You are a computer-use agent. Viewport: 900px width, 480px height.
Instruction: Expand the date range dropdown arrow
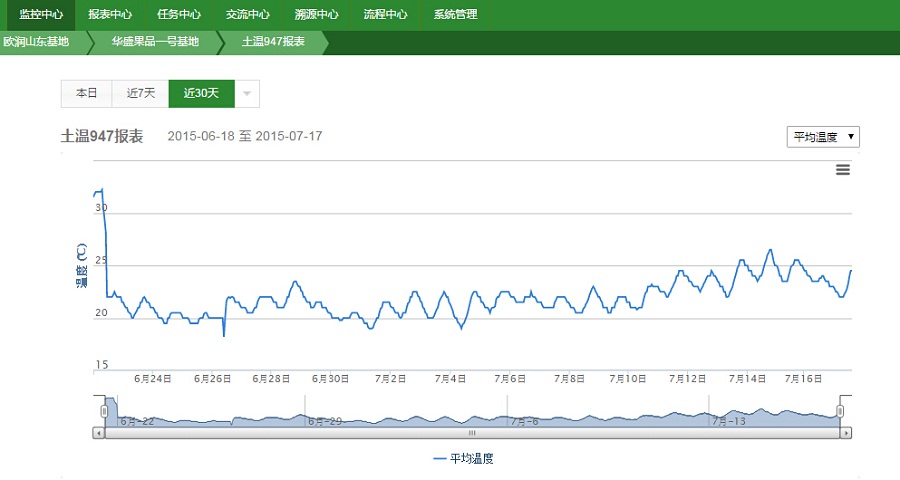[x=247, y=93]
